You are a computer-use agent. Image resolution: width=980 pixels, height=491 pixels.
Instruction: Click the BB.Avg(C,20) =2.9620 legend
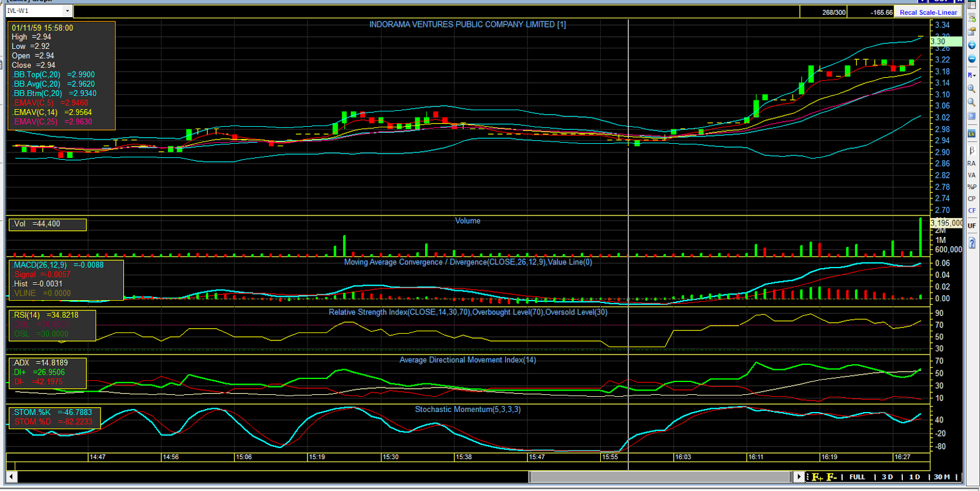54,84
